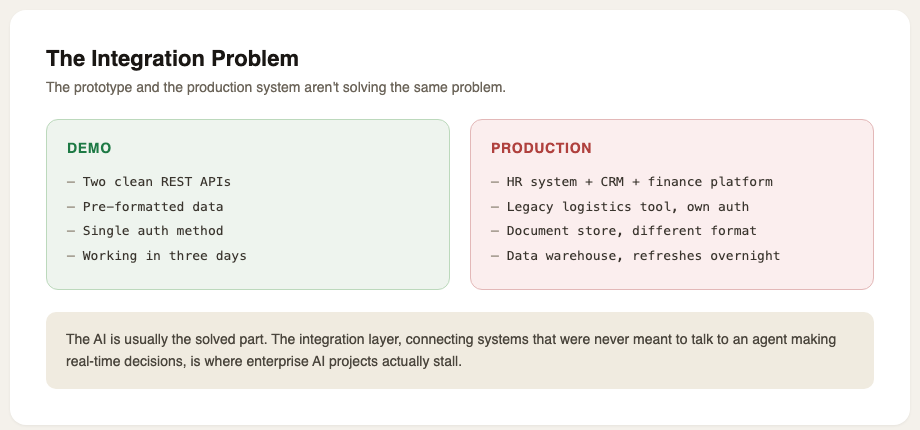Click the DEMO card title
This screenshot has height=430, width=920.
(x=89, y=148)
